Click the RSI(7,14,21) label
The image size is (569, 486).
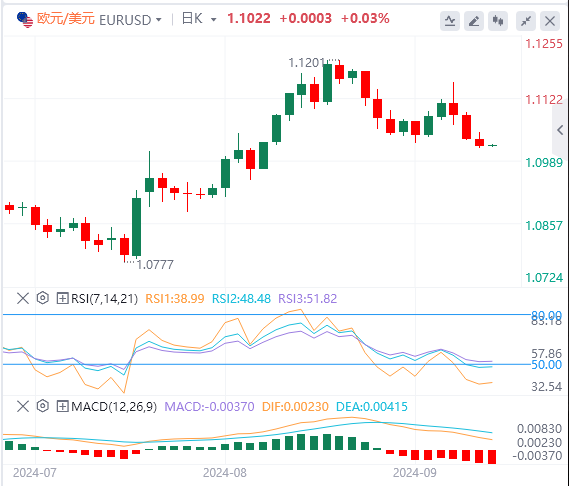point(105,299)
